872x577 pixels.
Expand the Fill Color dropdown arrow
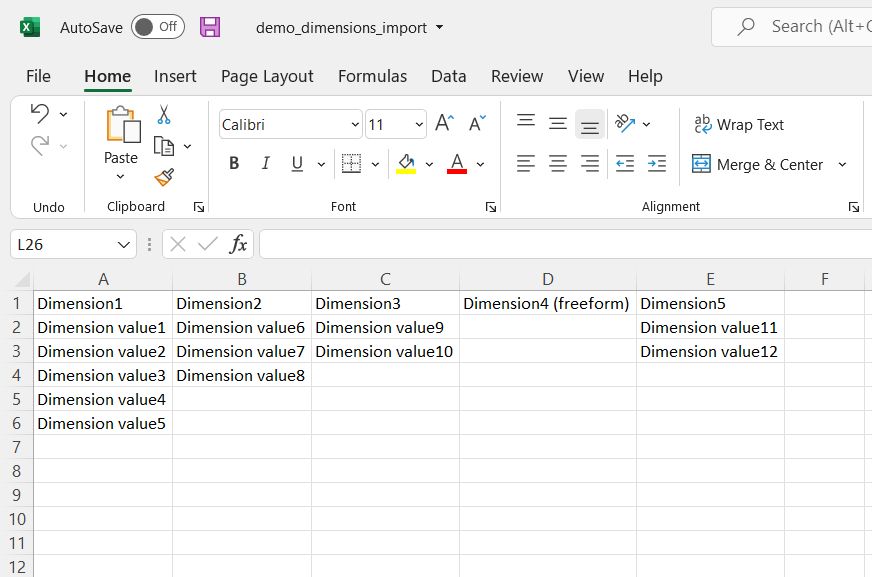pos(430,164)
